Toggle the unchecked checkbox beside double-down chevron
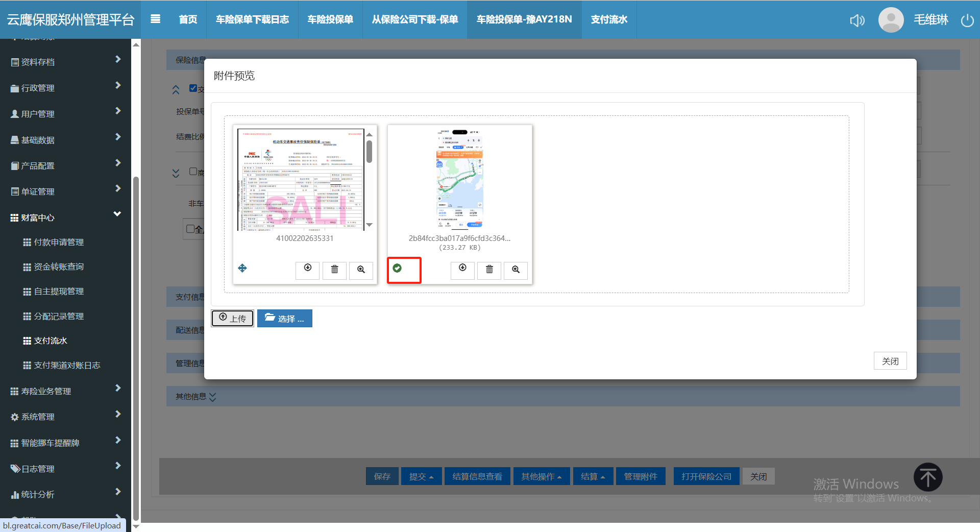The width and height of the screenshot is (980, 532). (x=193, y=172)
